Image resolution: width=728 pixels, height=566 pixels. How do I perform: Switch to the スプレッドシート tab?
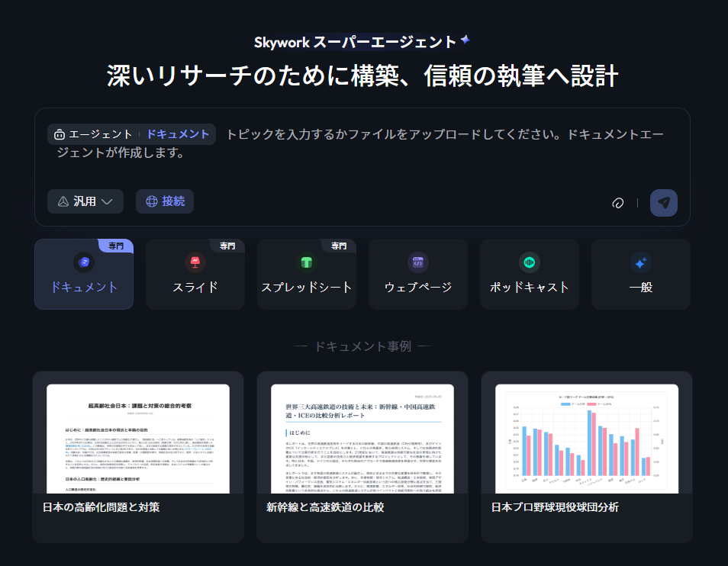click(x=307, y=274)
